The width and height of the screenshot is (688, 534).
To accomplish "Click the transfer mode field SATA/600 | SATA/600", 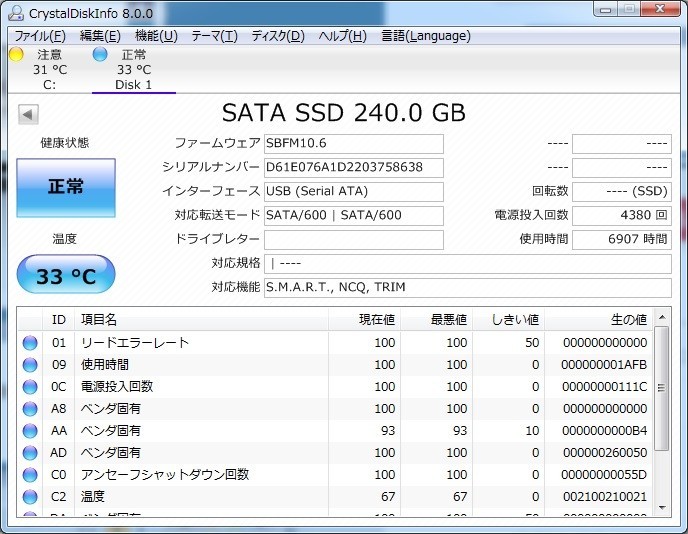I will 354,215.
